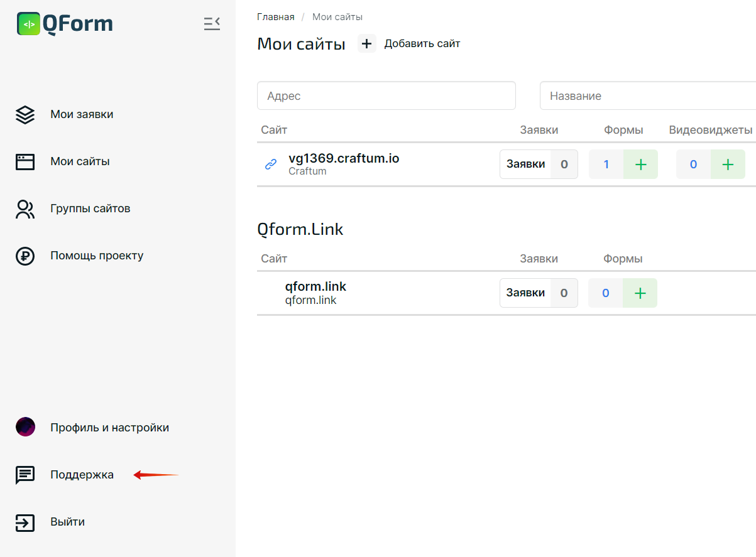This screenshot has height=557, width=756.
Task: Collapse the sidebar with menu toggle icon
Action: point(212,24)
